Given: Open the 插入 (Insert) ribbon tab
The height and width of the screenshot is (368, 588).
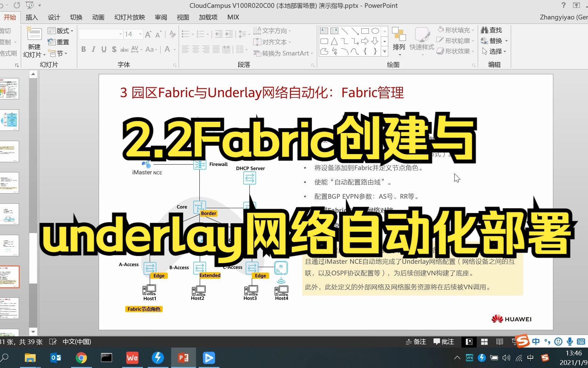Looking at the screenshot, I should click(32, 17).
